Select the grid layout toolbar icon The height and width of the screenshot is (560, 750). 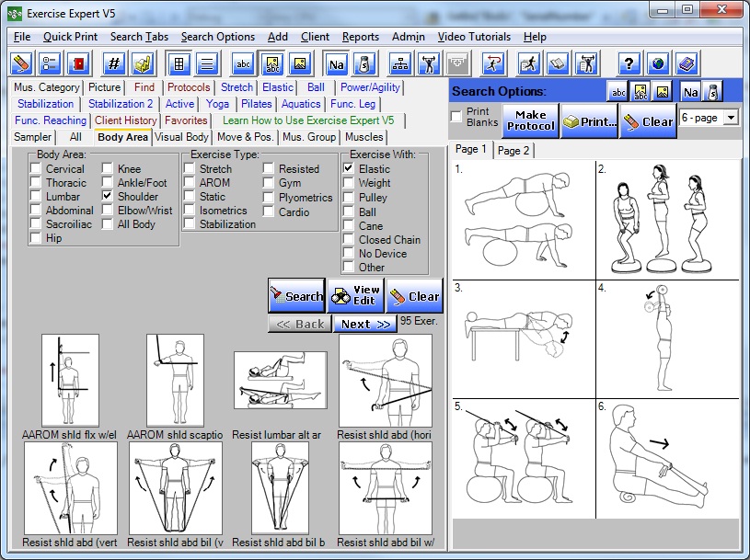coord(179,63)
